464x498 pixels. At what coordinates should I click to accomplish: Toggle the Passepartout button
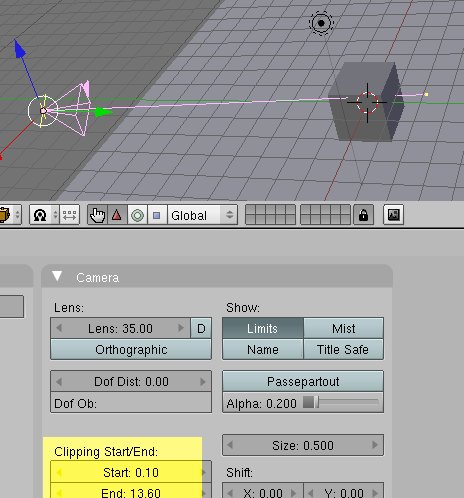303,381
